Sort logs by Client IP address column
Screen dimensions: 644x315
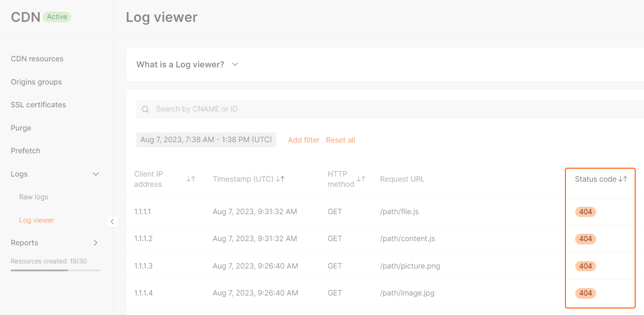191,178
